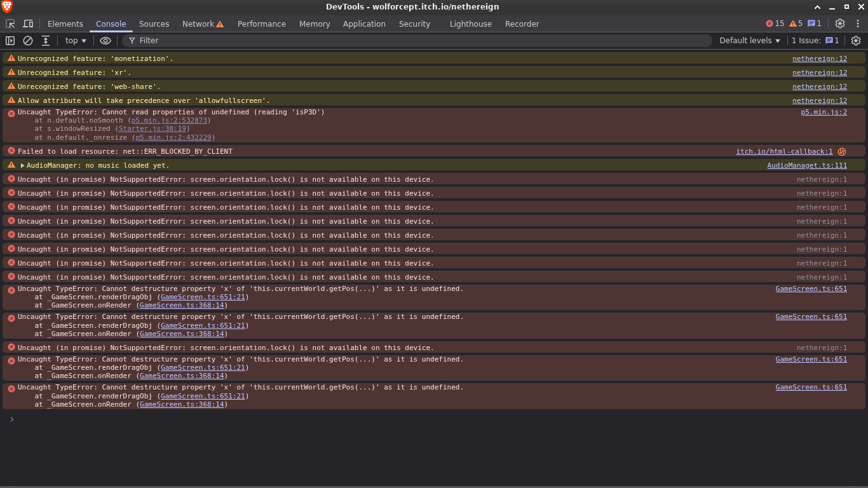The image size is (868, 488).
Task: Click the 'Allow attribute will take precedence' text
Action: coord(144,100)
